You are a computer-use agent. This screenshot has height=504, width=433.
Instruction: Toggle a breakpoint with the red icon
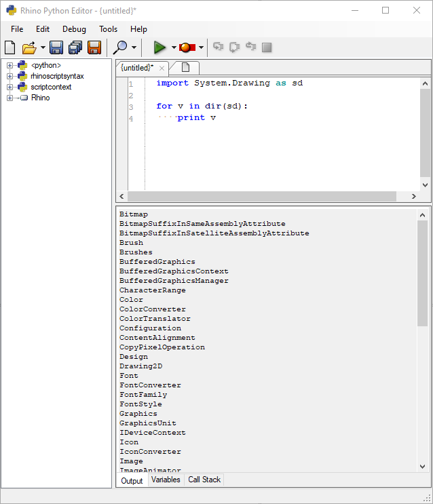(x=187, y=47)
